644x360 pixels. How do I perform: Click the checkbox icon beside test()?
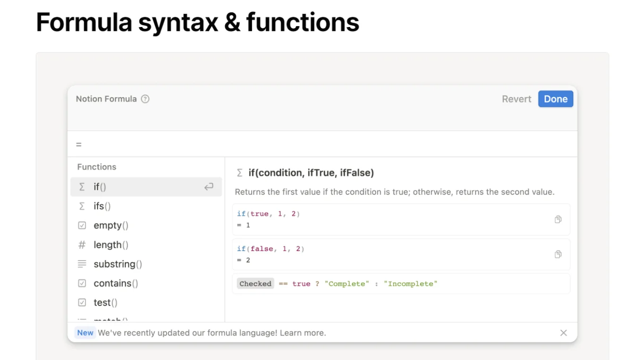click(x=82, y=303)
